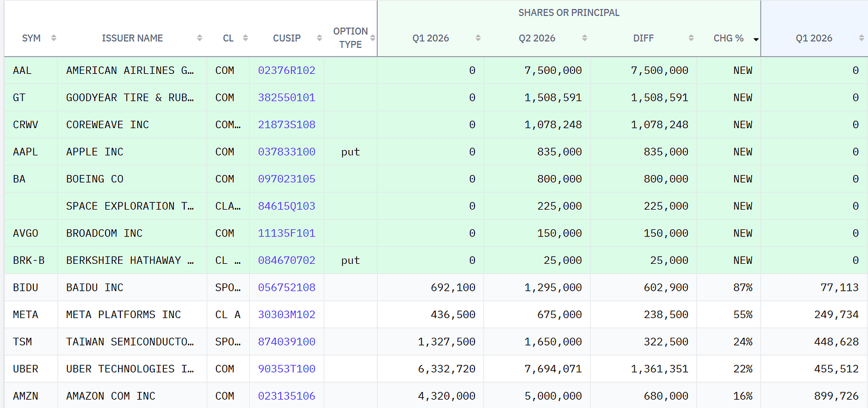Select the META symbol cell
The image size is (868, 408).
[x=31, y=314]
